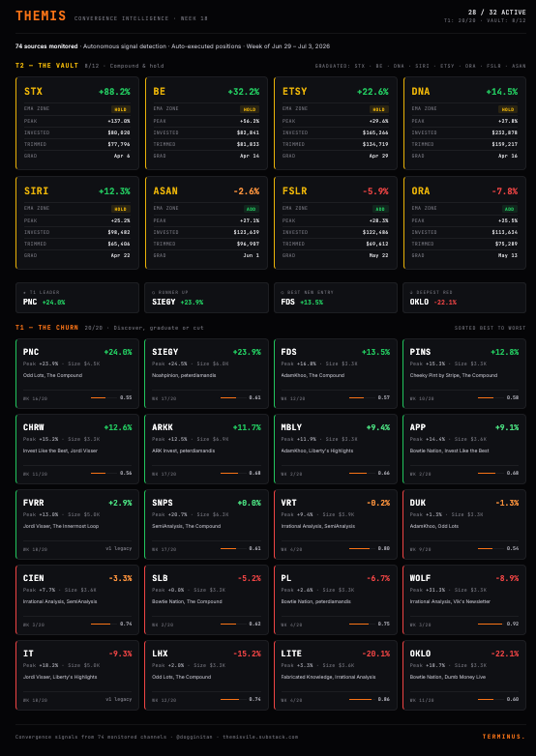Click the PINS ticker heading
Image resolution: width=536 pixels, height=756 pixels.
[x=420, y=352]
